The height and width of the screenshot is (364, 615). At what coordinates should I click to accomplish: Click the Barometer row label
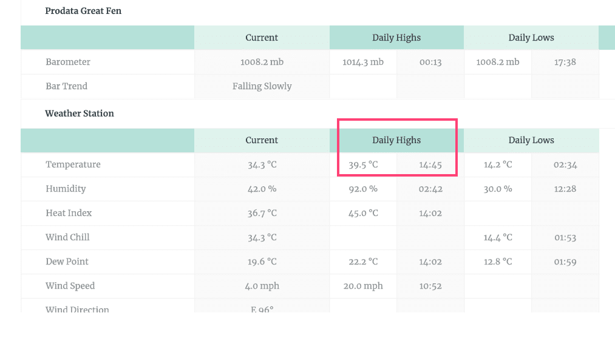point(68,62)
